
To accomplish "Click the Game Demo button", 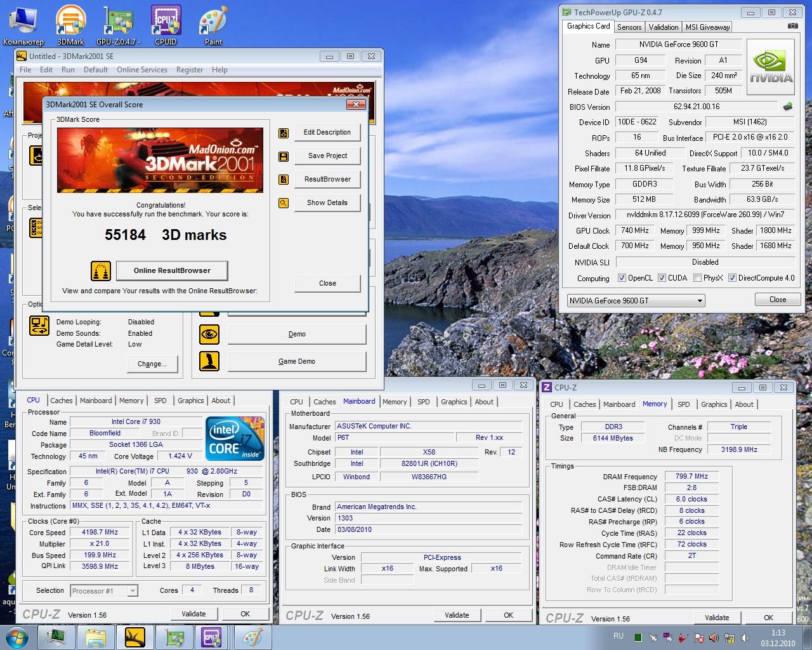I will click(297, 361).
